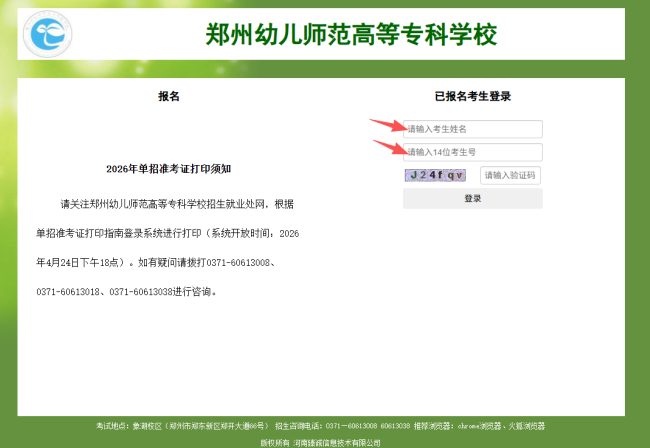This screenshot has height=448, width=650.
Task: Focus the 请输入14位考生号 input field
Action: (x=472, y=152)
